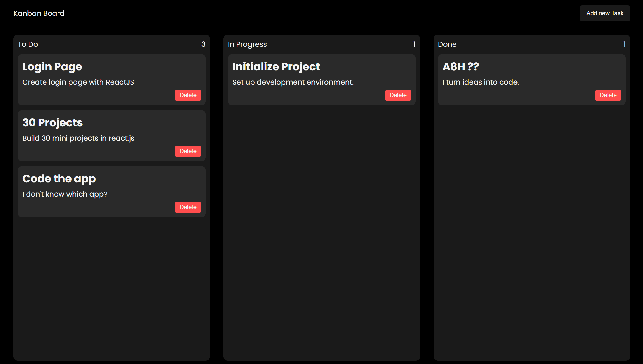Click the Kanban Board title
Viewport: 643px width, 364px height.
click(39, 13)
